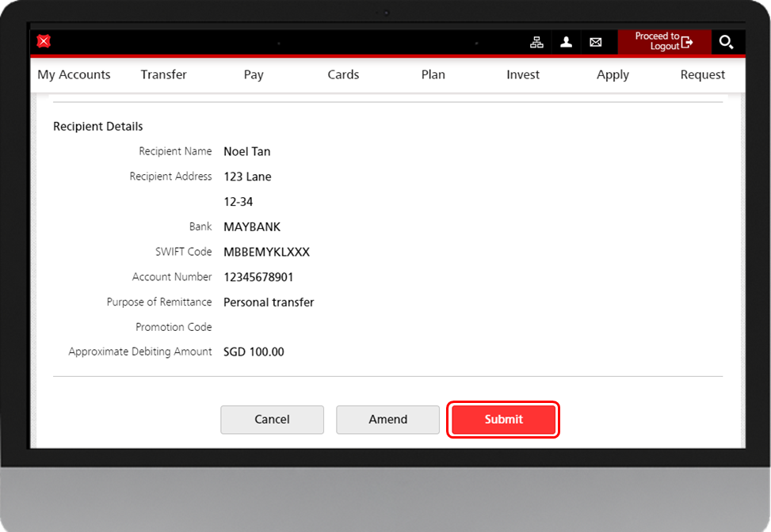Image resolution: width=771 pixels, height=532 pixels.
Task: Click the SGD 100.00 debiting amount
Action: pos(254,351)
